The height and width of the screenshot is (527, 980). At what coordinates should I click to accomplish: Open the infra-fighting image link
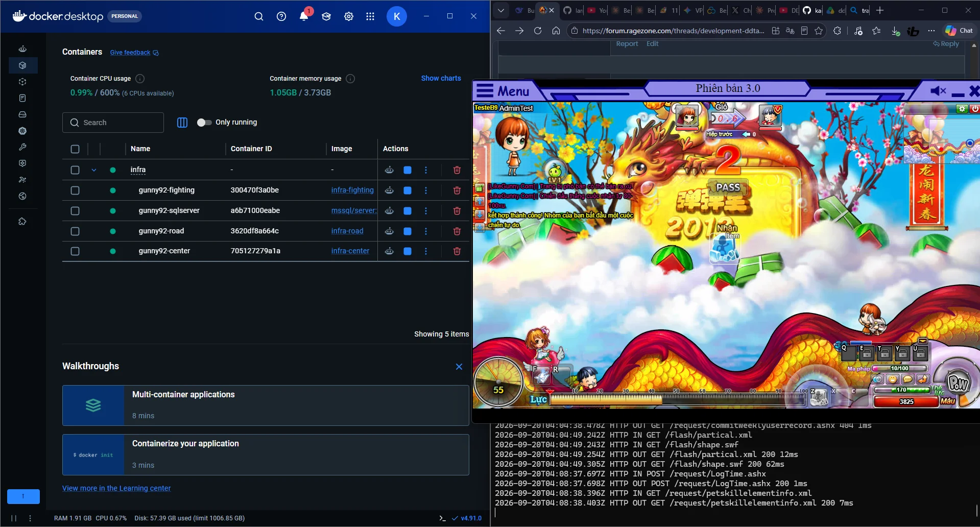[352, 190]
